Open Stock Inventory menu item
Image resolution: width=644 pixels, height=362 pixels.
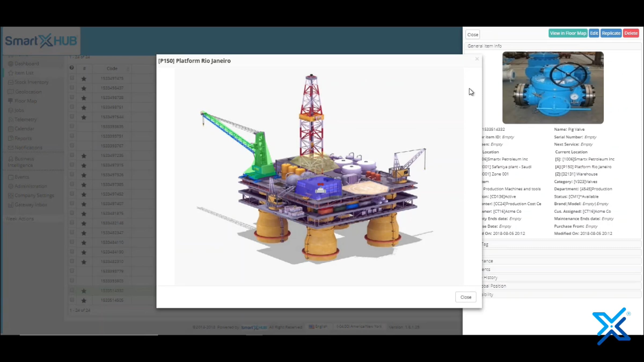tap(31, 82)
